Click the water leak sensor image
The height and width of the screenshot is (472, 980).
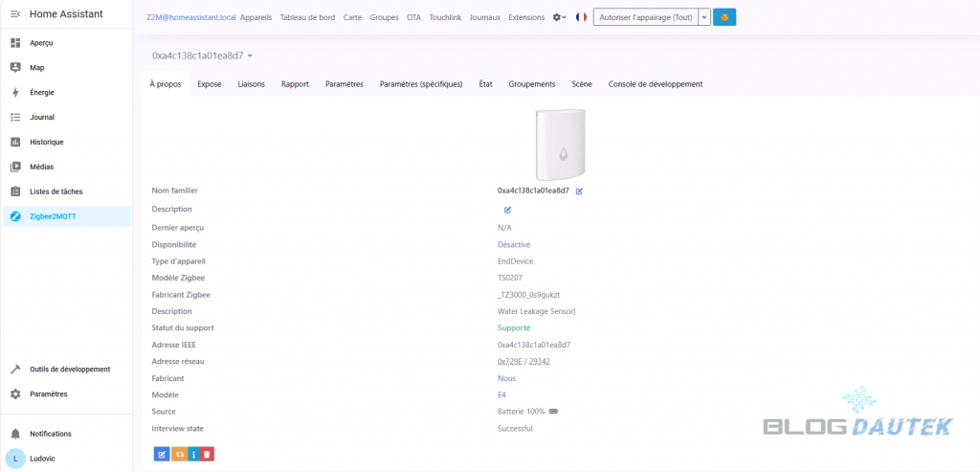[x=561, y=145]
